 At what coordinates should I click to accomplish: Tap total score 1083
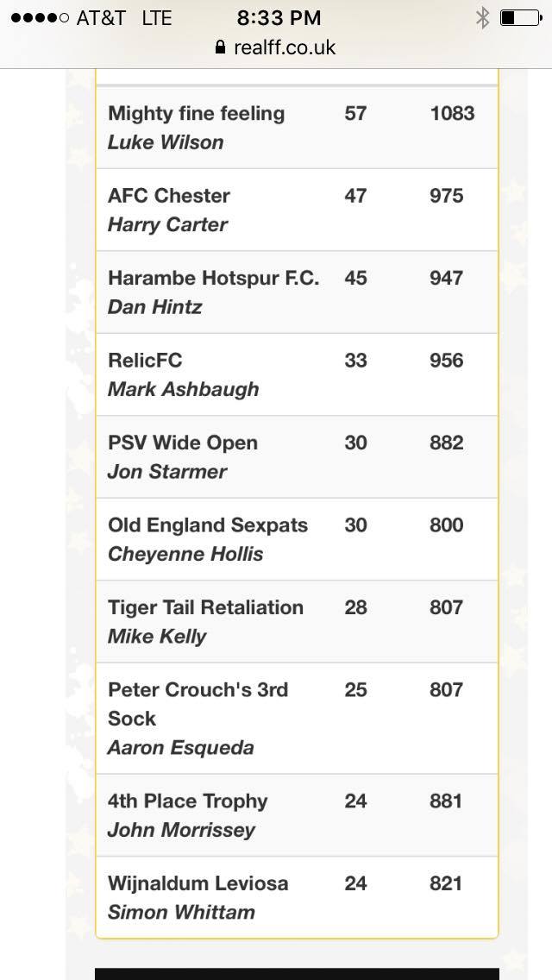click(452, 113)
